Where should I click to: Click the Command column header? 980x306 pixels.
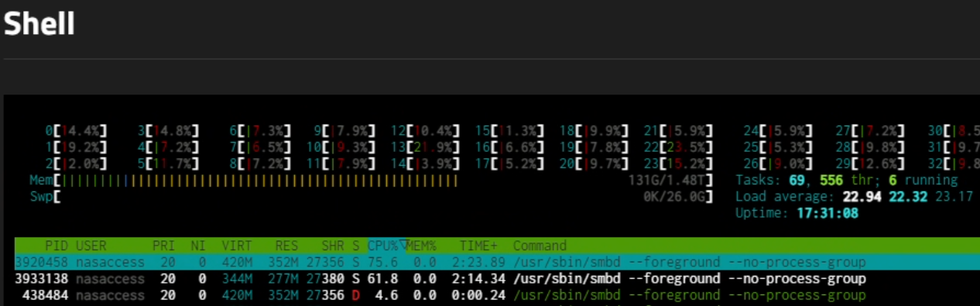tap(540, 246)
